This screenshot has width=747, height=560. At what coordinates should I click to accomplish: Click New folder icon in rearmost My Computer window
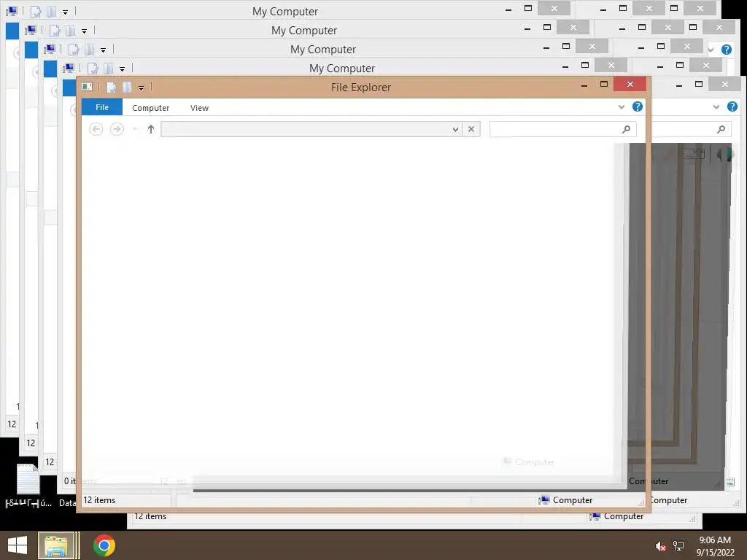[x=51, y=12]
